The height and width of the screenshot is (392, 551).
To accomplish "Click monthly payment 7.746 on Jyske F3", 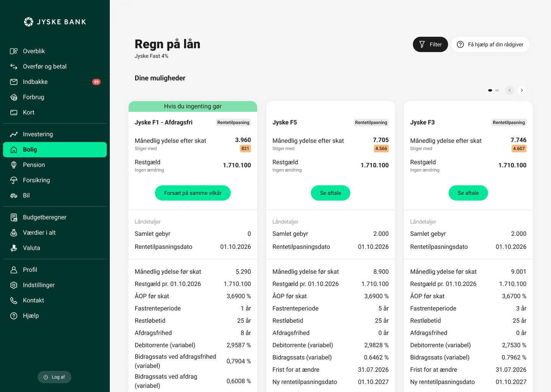I will pos(518,140).
